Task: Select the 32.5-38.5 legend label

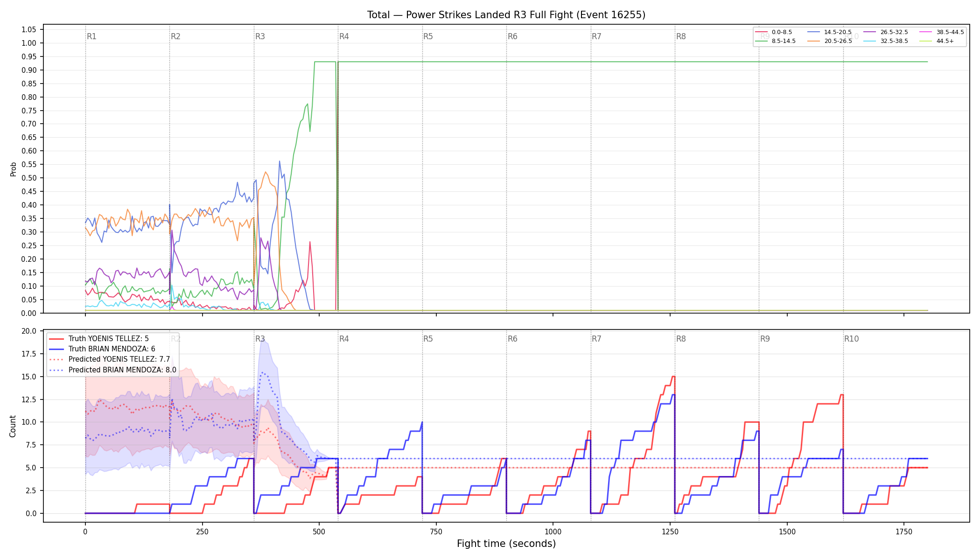Action: [894, 41]
